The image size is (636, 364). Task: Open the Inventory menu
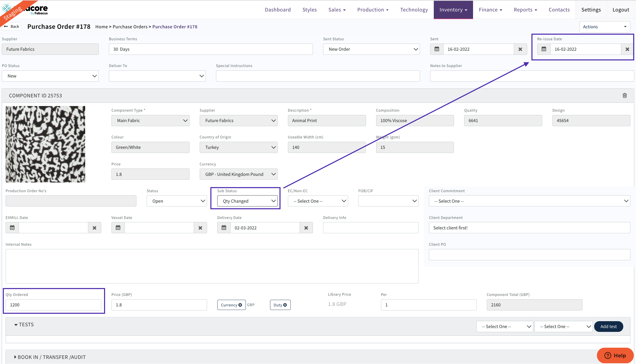[x=453, y=10]
